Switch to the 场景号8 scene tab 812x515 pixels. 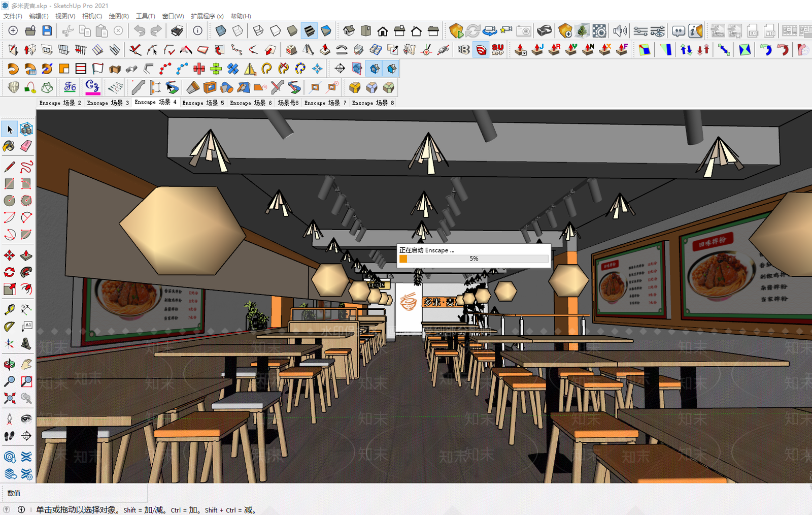point(288,103)
